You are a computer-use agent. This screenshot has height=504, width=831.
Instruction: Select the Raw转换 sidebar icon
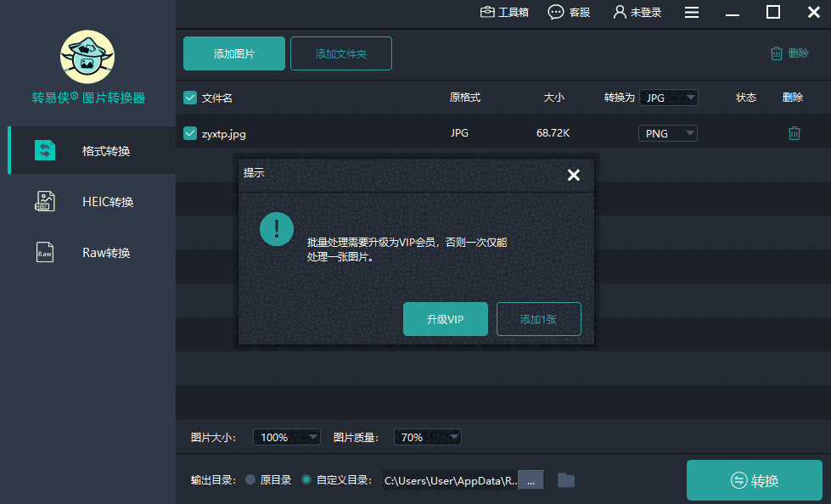[45, 252]
